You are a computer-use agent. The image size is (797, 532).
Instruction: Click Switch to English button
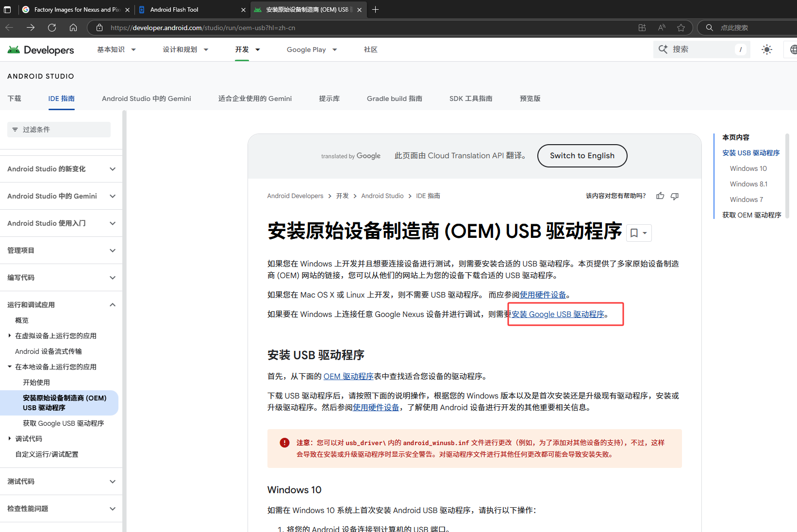click(582, 155)
